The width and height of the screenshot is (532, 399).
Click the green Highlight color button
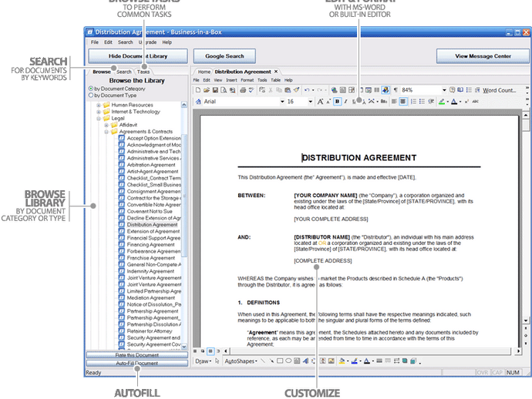point(442,102)
